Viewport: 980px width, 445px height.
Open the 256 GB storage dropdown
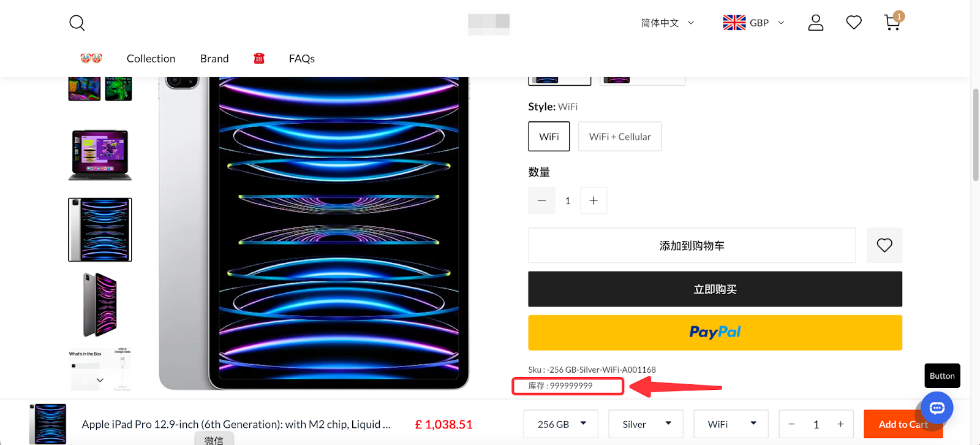[x=559, y=424]
